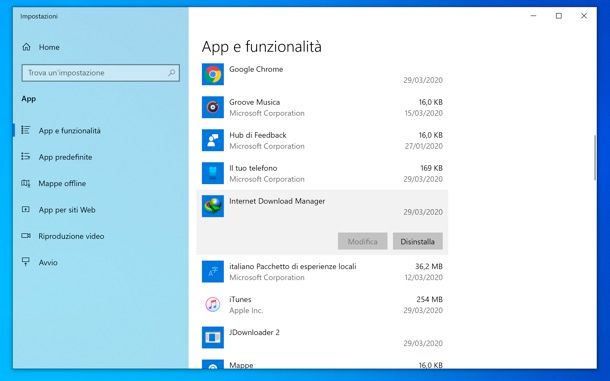Click the App category heading in sidebar

coord(29,99)
